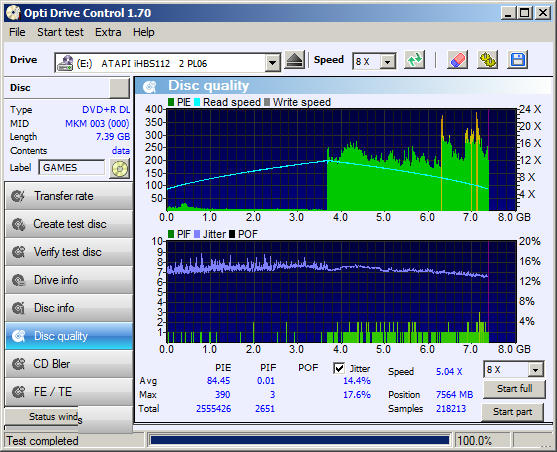The width and height of the screenshot is (557, 452).
Task: Click the Start part button
Action: pyautogui.click(x=512, y=412)
